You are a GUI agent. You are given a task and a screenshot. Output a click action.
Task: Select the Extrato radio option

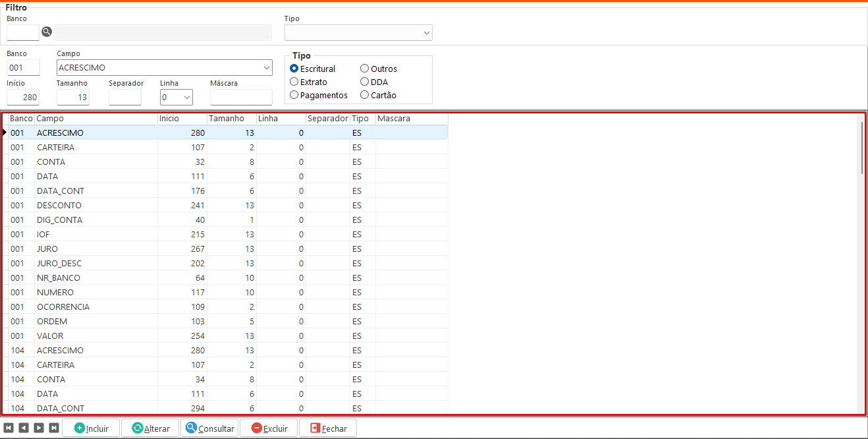[x=294, y=82]
